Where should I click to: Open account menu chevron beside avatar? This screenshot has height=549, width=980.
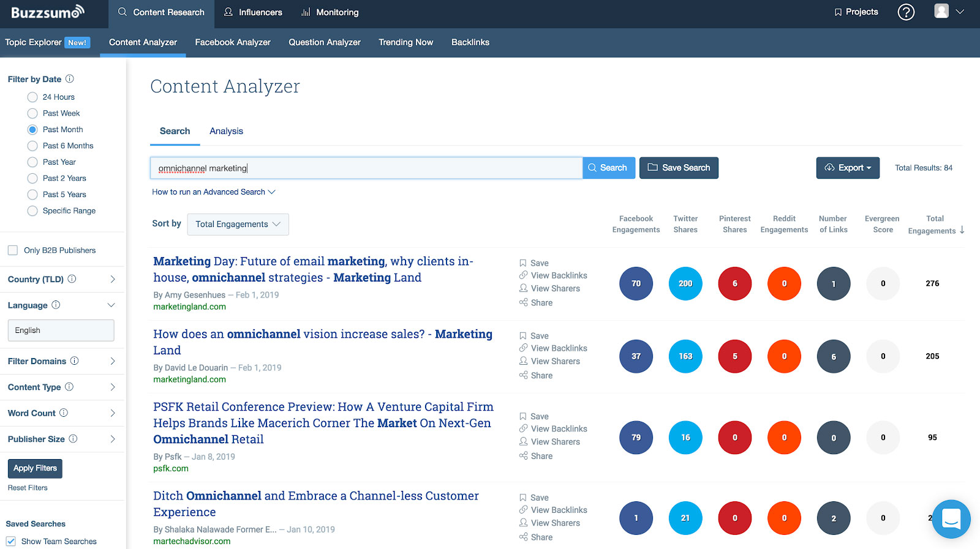[960, 12]
